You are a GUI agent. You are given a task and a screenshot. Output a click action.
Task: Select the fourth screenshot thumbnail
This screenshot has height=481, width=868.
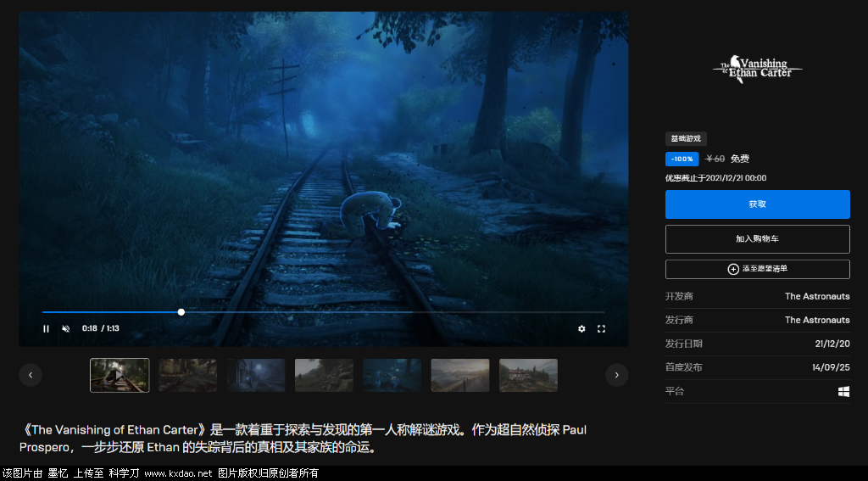tap(324, 375)
